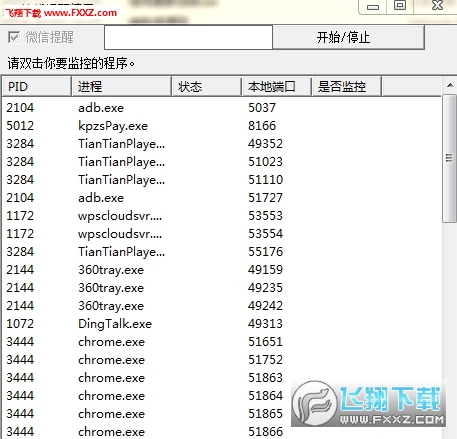Click the 开始/停止 button

click(x=349, y=37)
